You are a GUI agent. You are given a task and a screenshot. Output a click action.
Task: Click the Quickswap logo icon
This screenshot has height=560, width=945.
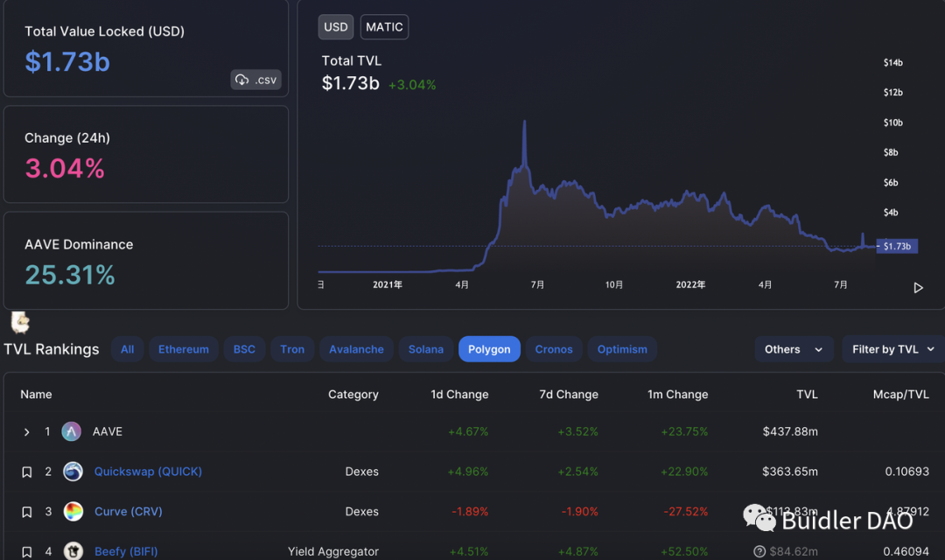pyautogui.click(x=73, y=472)
